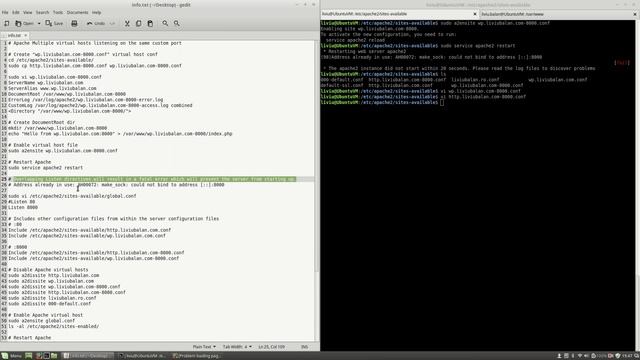Screen dimensions: 640x360
Task: Click the show desktop icon in taskbar
Action: [x=29, y=356]
